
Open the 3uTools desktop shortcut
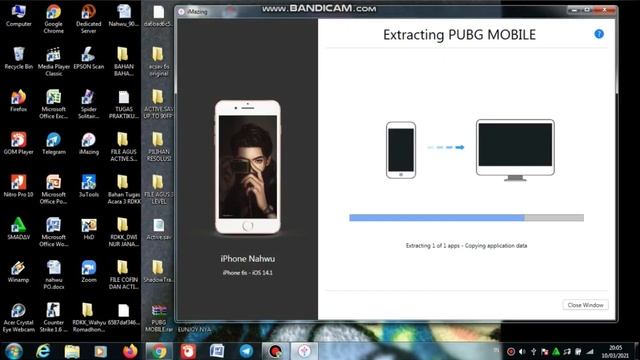point(89,187)
